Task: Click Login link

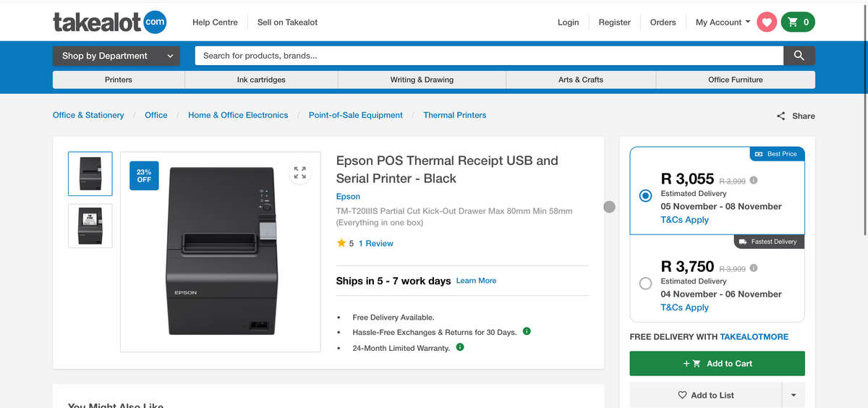Action: pos(569,22)
